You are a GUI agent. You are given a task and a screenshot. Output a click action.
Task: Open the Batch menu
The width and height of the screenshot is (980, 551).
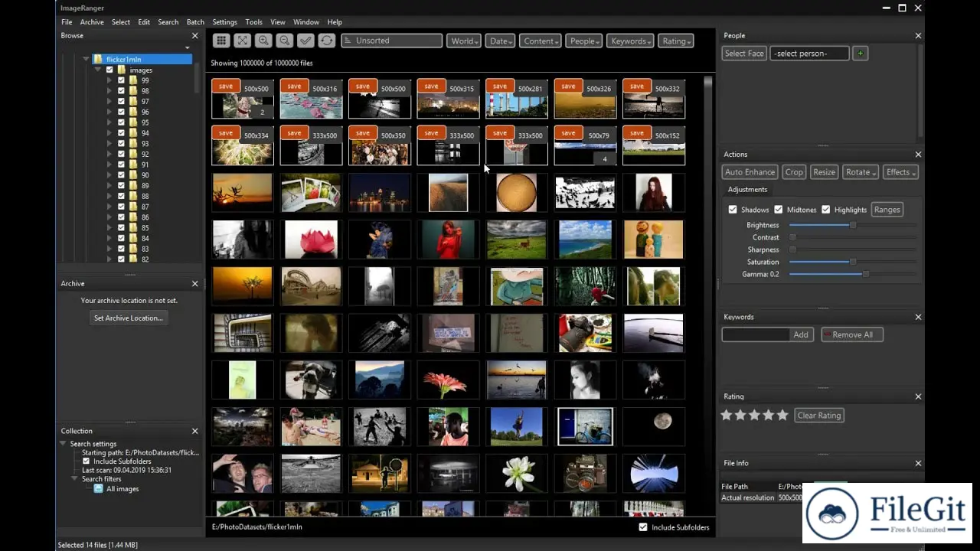[195, 22]
